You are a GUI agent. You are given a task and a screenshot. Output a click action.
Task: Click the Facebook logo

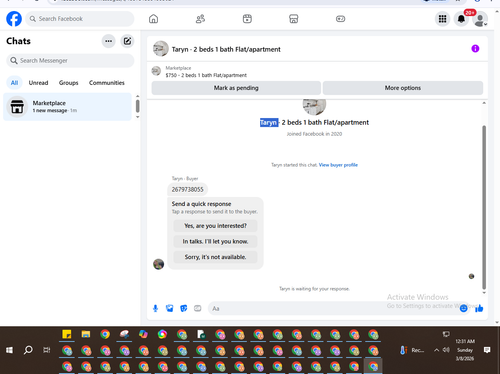14,19
